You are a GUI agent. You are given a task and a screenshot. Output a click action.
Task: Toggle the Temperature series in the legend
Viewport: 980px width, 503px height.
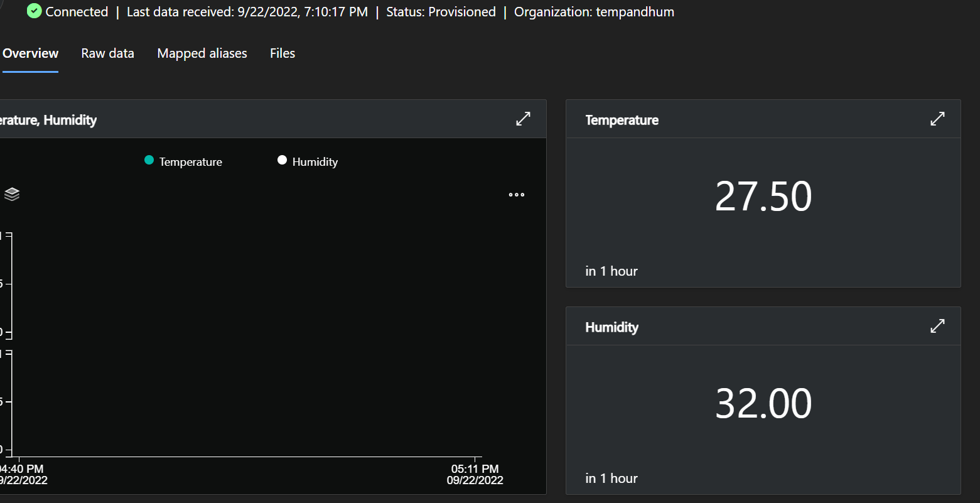click(182, 161)
